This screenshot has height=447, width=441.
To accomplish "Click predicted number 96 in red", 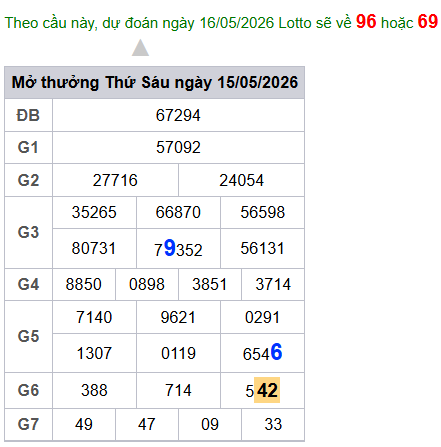I will [x=366, y=22].
